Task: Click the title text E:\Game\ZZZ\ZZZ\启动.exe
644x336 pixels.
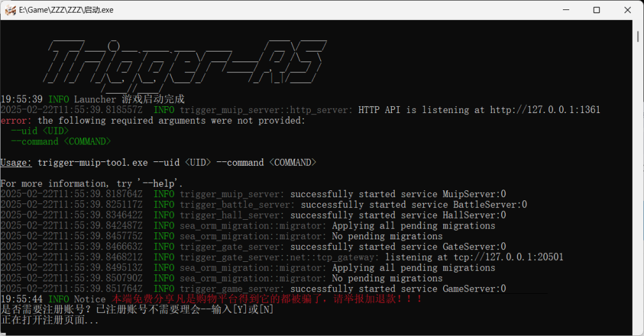Action: pyautogui.click(x=66, y=10)
